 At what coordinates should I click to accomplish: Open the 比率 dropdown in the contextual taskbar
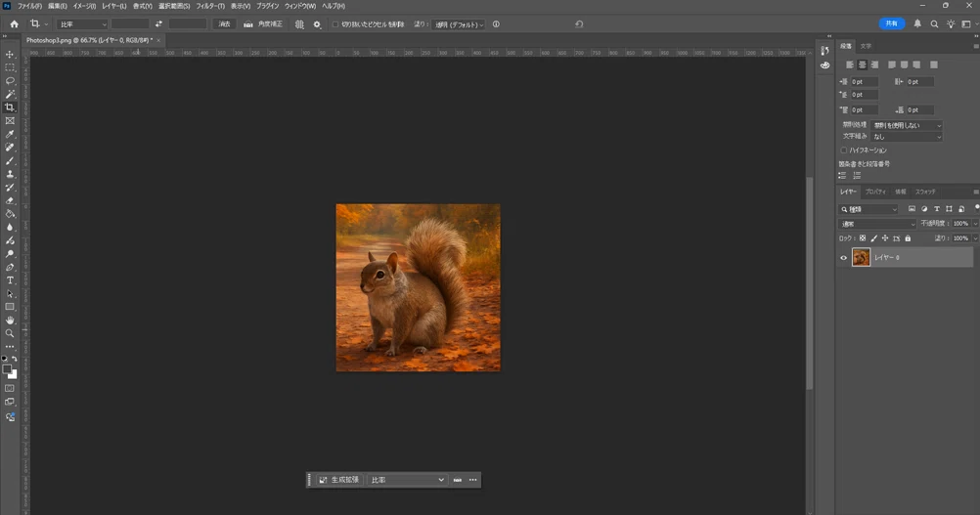coord(407,480)
